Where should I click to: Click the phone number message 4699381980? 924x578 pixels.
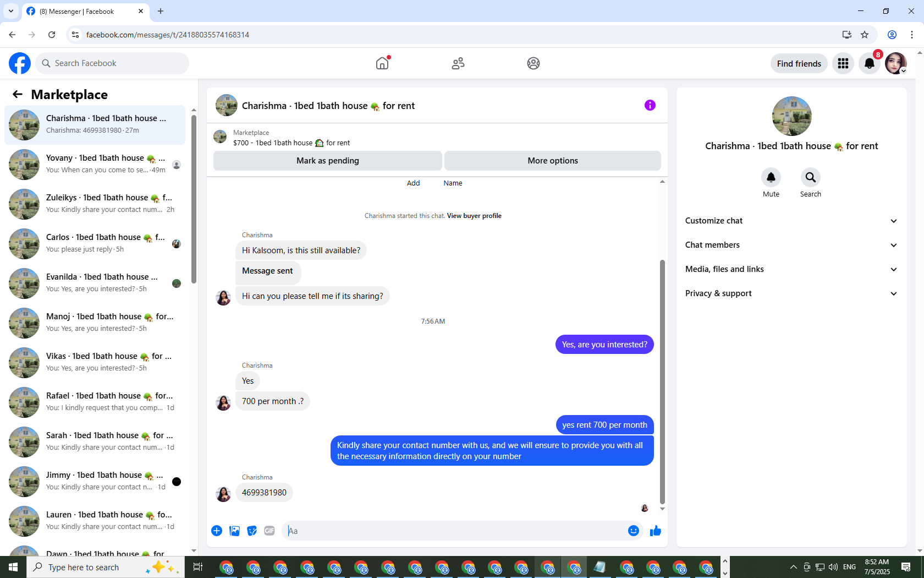264,493
